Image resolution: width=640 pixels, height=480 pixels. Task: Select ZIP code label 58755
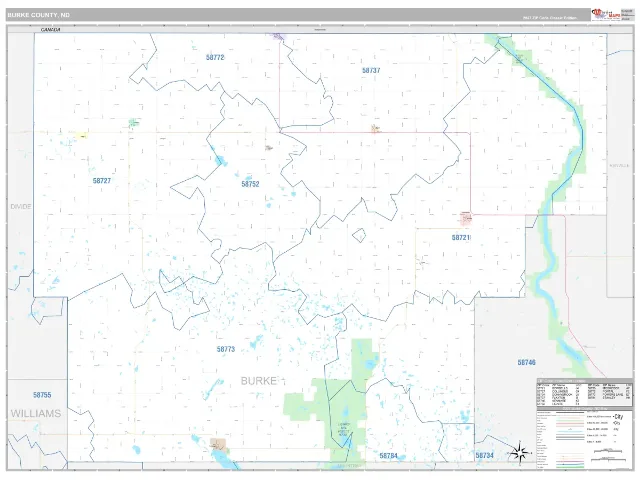(42, 395)
